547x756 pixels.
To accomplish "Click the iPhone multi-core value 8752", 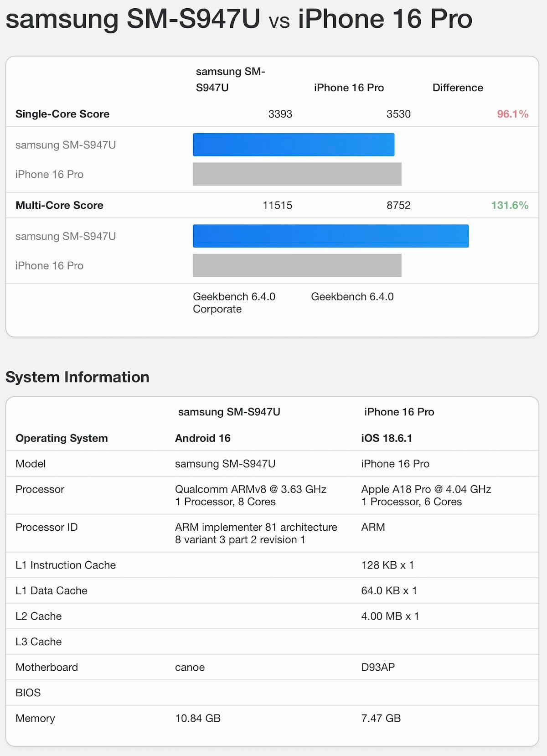I will [398, 205].
